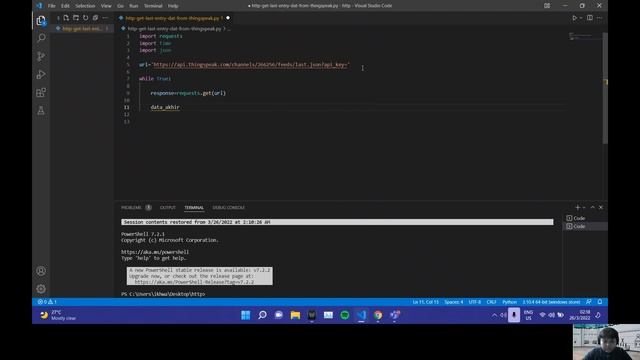Switch to the Debug Console tab
Image resolution: width=640 pixels, height=360 pixels.
click(x=228, y=207)
